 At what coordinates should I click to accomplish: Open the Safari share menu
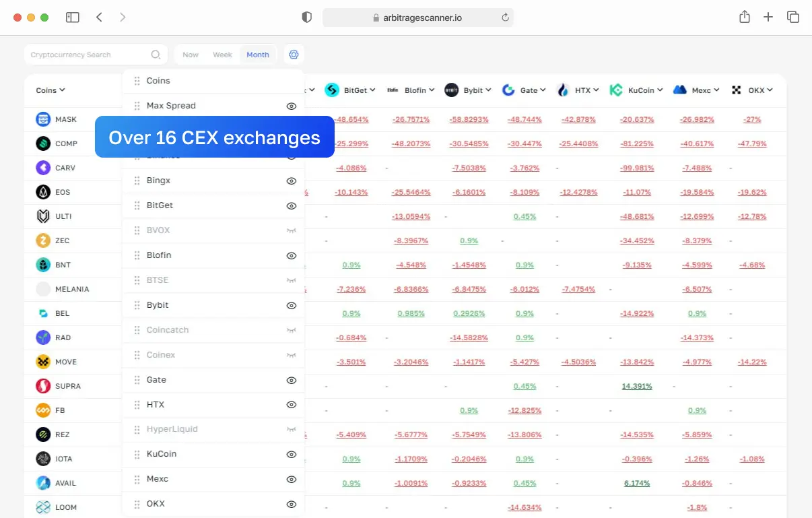click(745, 17)
